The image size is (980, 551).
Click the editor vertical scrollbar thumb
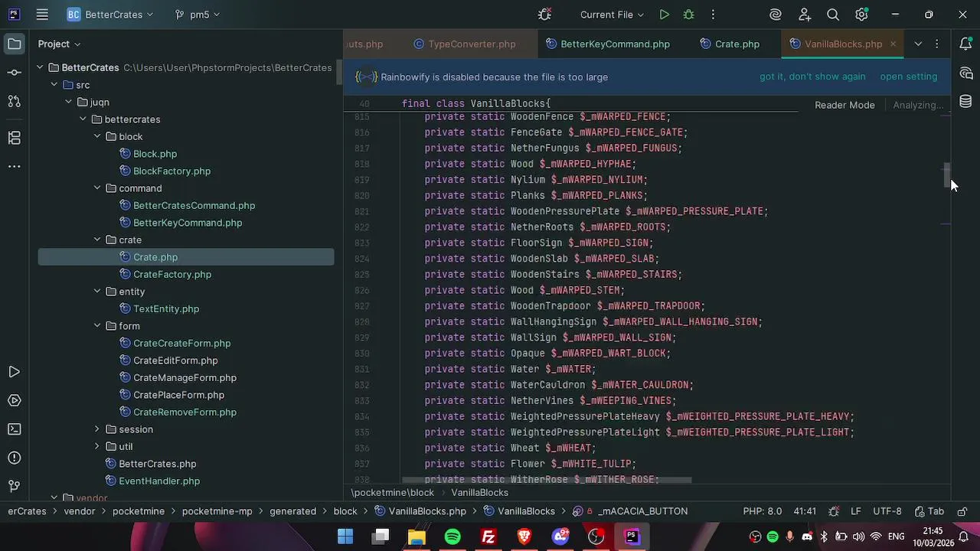pyautogui.click(x=947, y=176)
